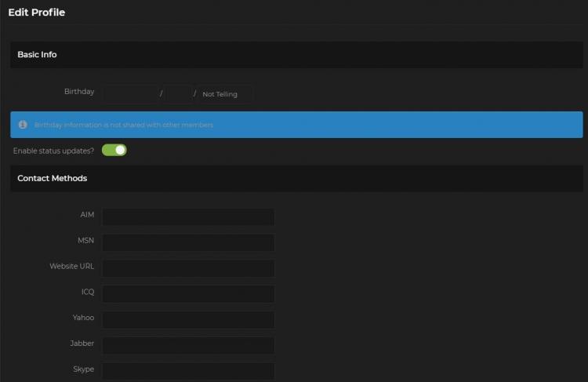Click the Skype field label
The image size is (588, 382).
[x=83, y=369]
